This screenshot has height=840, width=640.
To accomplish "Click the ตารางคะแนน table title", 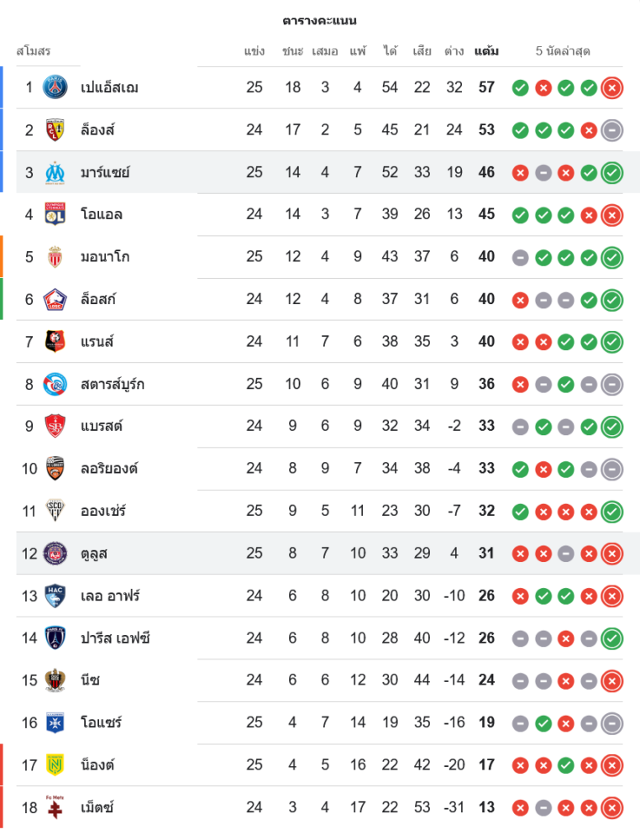I will point(320,20).
